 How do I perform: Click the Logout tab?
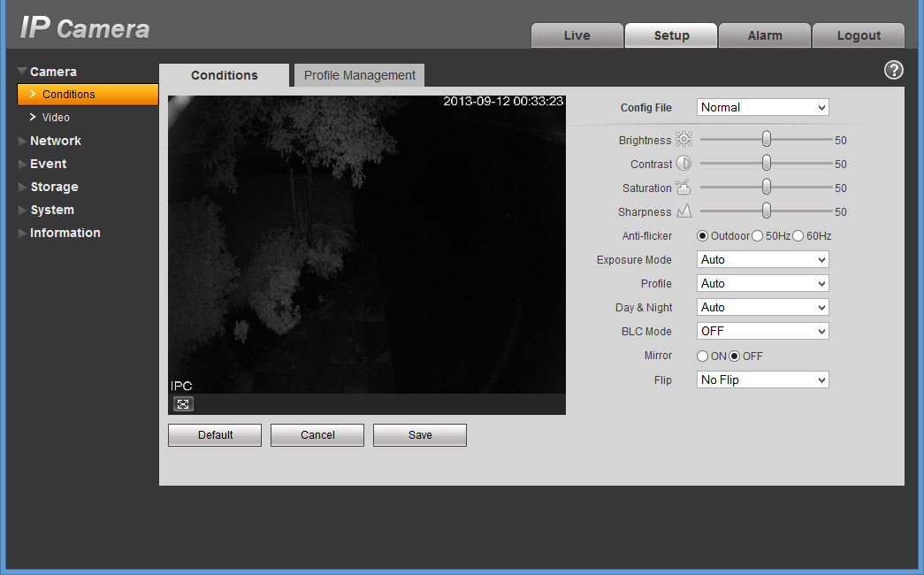click(859, 35)
